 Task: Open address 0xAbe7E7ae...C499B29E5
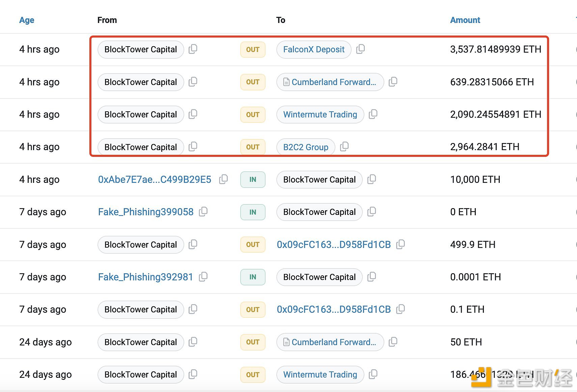point(155,179)
